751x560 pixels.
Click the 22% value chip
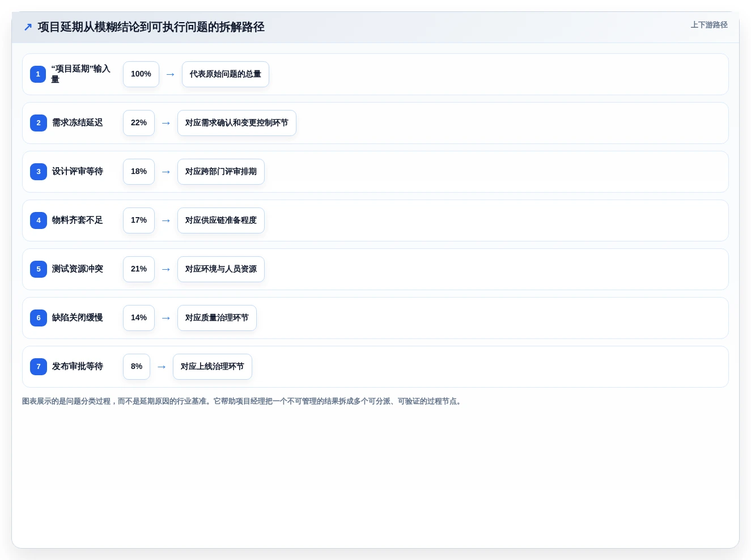pos(139,123)
